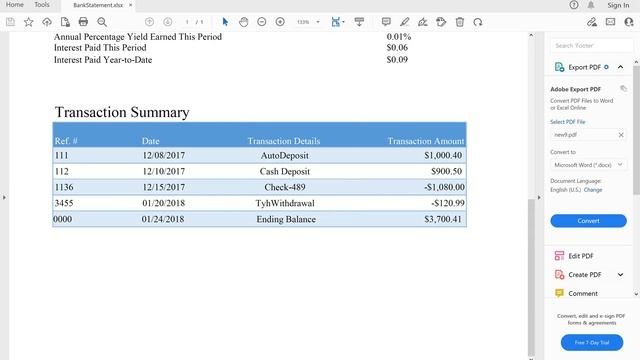This screenshot has width=640, height=360.
Task: Switch to the Home tab
Action: [15, 5]
